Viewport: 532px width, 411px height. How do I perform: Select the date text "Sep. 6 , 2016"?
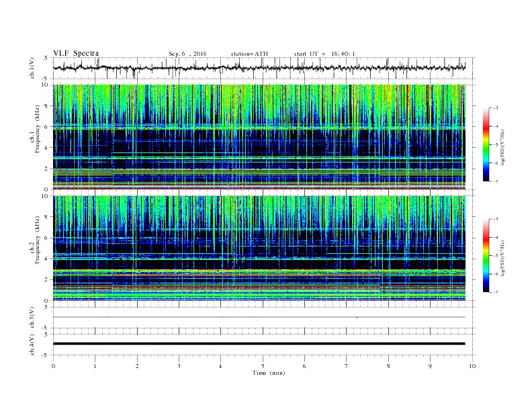tap(187, 54)
